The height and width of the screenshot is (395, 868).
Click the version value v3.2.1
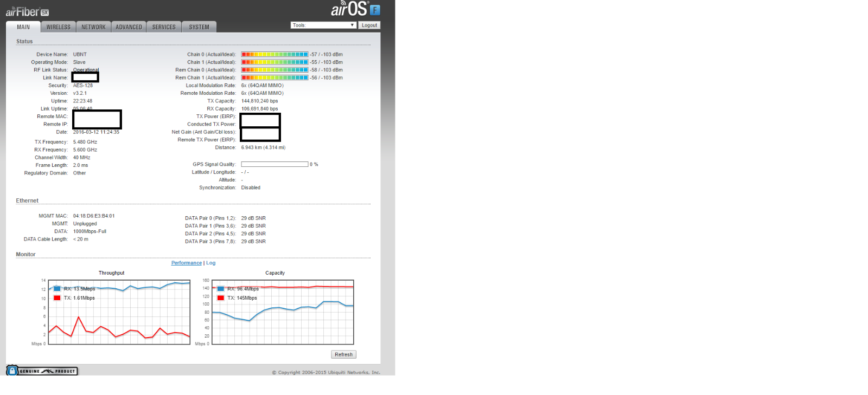coord(80,93)
